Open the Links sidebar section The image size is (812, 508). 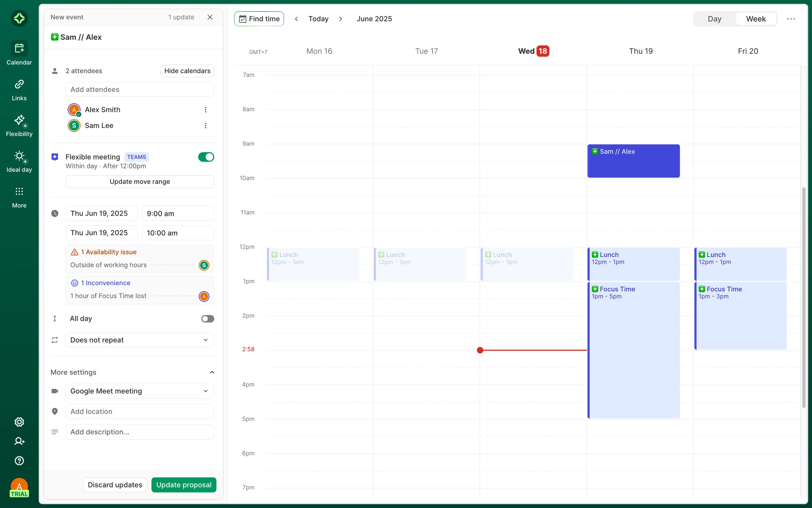click(19, 90)
